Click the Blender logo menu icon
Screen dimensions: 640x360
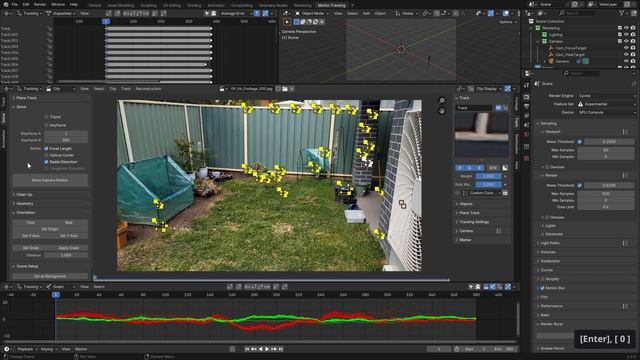pos(5,4)
